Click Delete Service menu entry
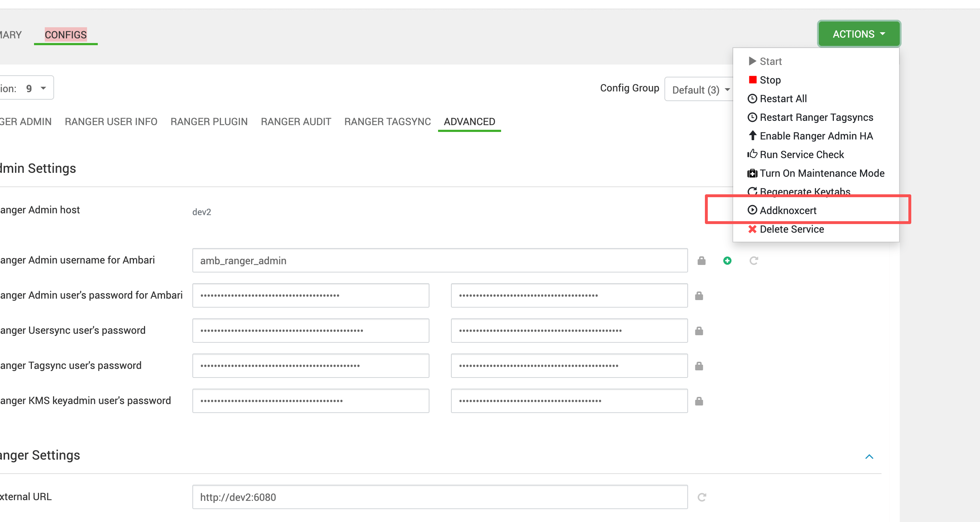The image size is (980, 522). [x=791, y=229]
